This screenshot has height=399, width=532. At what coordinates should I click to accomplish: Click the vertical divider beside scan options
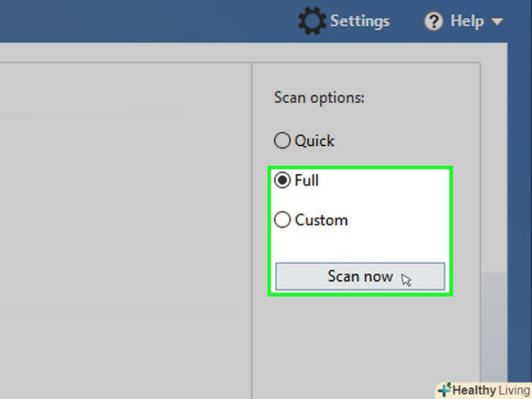click(x=252, y=219)
